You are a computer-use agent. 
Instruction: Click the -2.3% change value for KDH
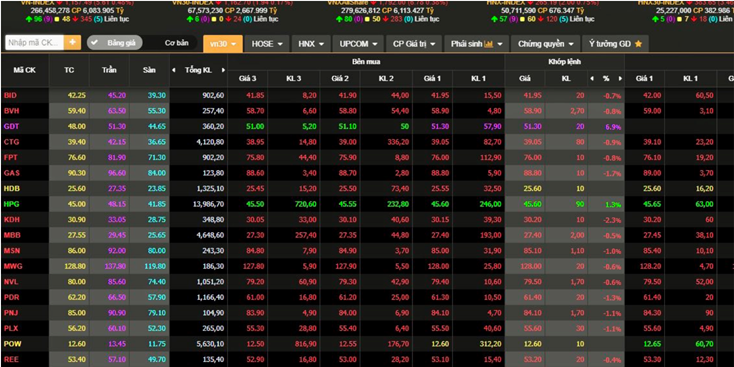613,220
